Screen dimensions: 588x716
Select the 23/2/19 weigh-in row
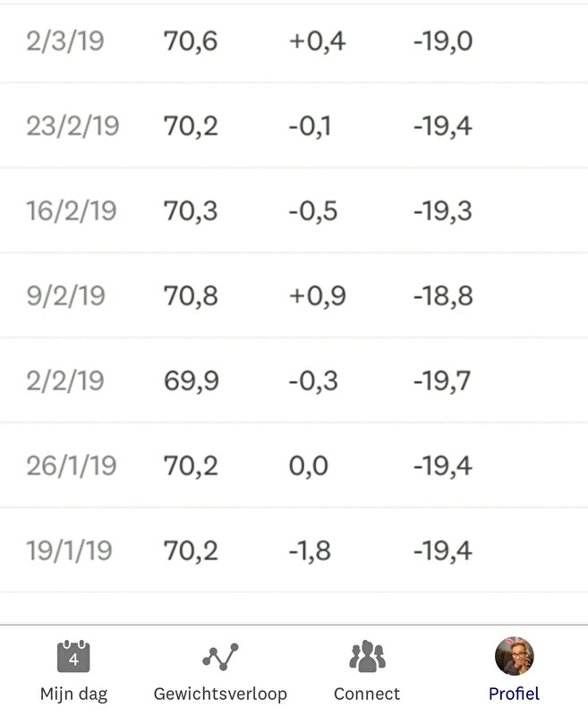[294, 125]
